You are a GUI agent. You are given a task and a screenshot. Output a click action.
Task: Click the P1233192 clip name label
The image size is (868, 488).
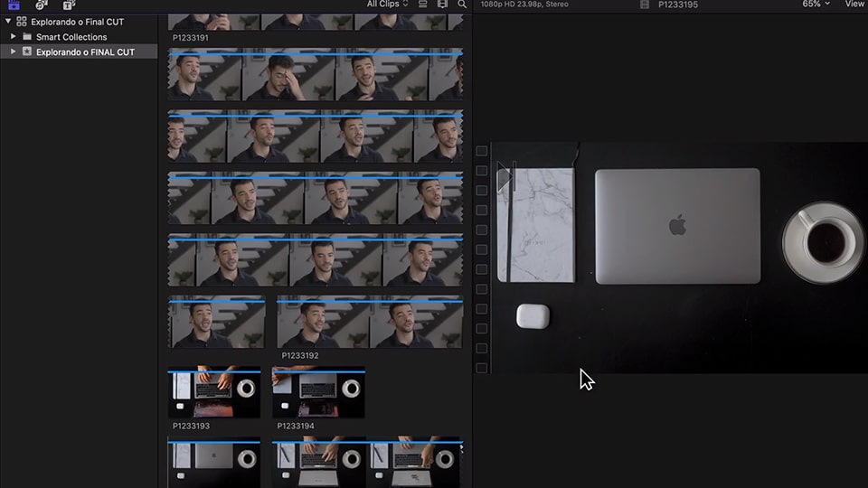coord(300,355)
